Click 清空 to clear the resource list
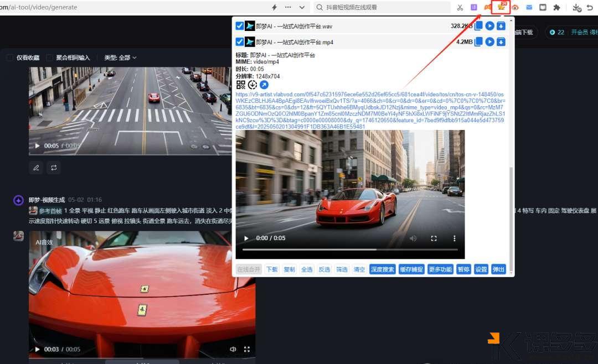 point(360,269)
